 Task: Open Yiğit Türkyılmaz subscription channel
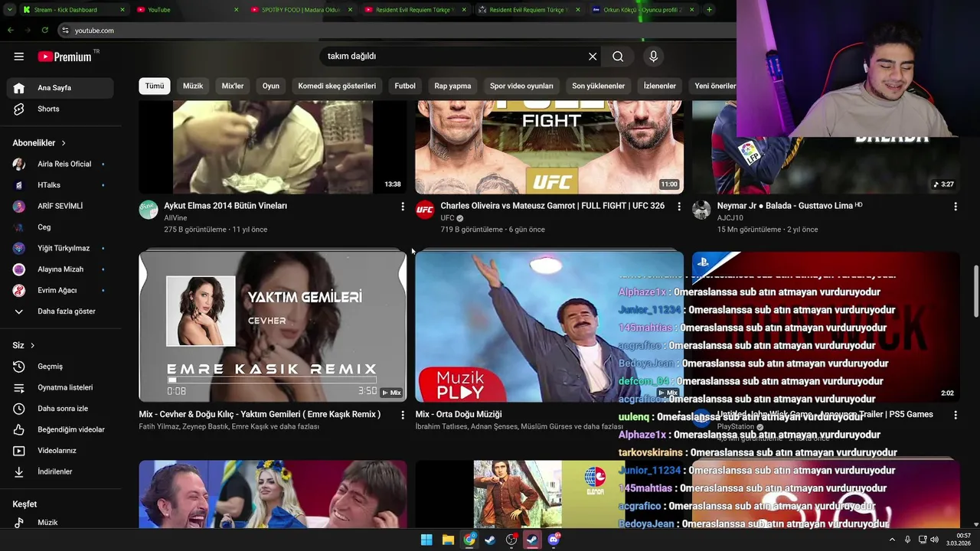(60, 248)
